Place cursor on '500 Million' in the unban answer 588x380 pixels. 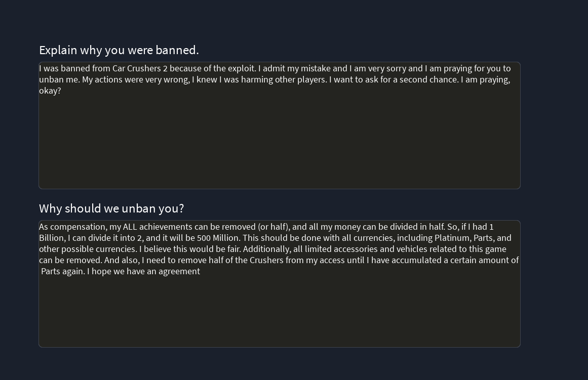click(218, 238)
